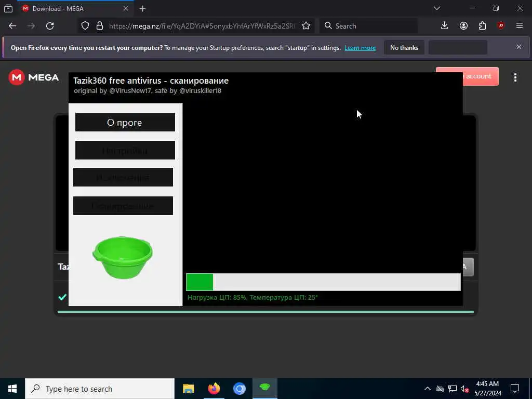
Task: Click the green scanning progress bar
Action: [323, 282]
